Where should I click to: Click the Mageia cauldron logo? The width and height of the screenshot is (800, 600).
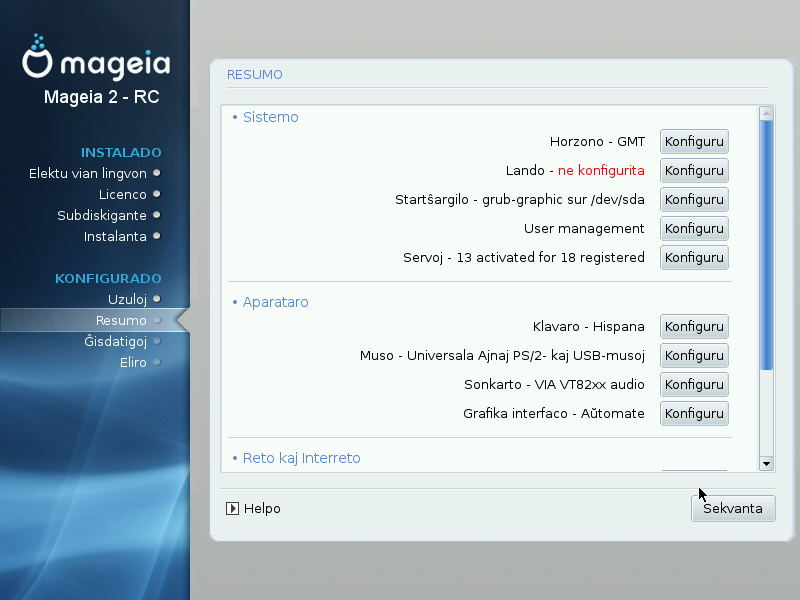[37, 56]
